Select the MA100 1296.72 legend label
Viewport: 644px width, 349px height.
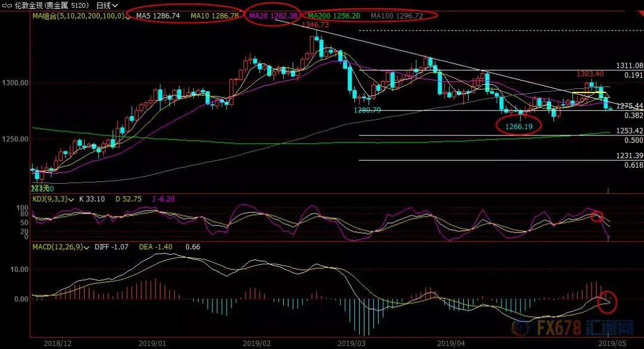pyautogui.click(x=397, y=16)
